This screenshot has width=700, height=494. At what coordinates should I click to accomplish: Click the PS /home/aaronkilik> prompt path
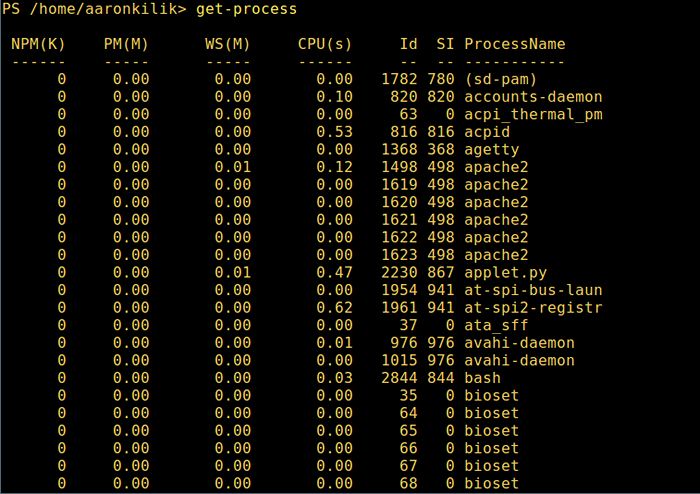pos(94,9)
